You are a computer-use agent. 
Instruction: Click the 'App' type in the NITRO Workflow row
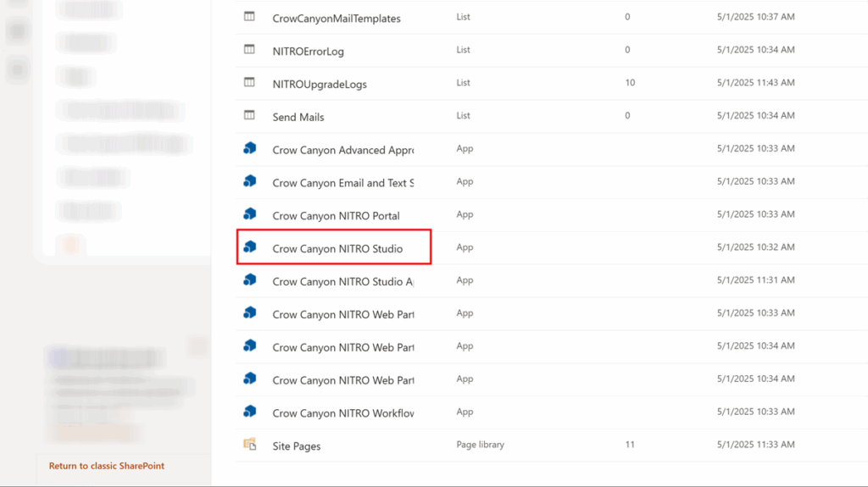click(465, 412)
